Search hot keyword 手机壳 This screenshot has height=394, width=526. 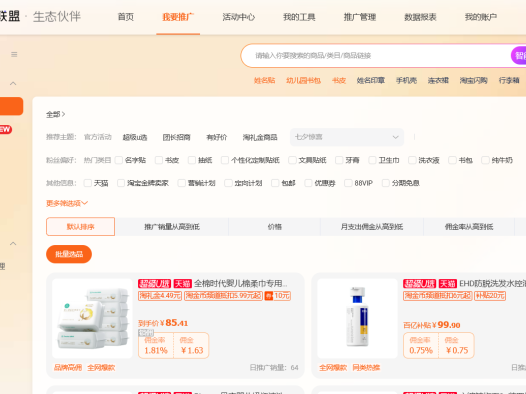pyautogui.click(x=406, y=80)
